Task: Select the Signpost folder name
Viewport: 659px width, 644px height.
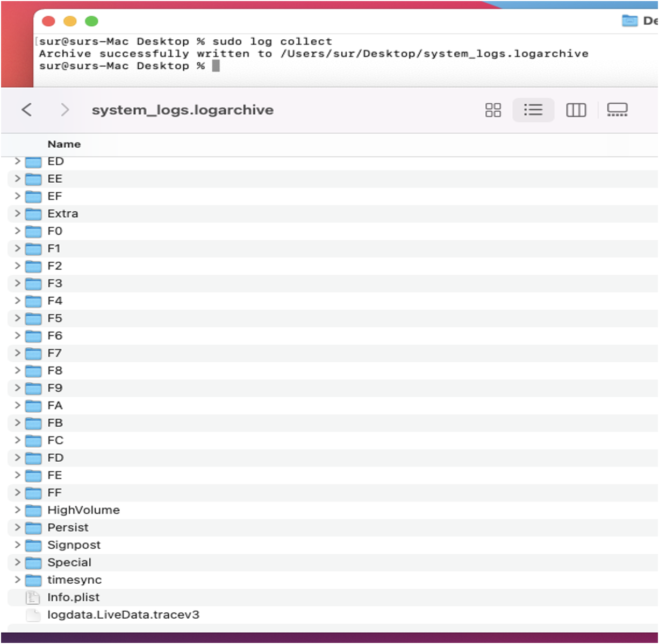Action: (x=74, y=545)
